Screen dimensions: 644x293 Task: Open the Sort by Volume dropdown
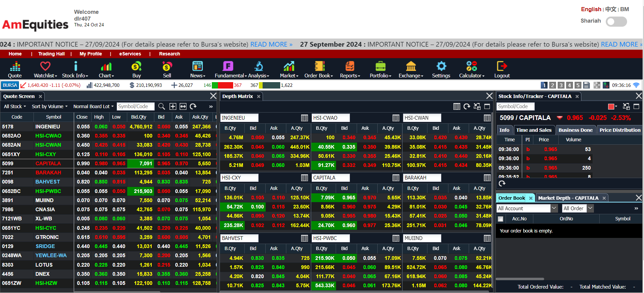tap(50, 106)
